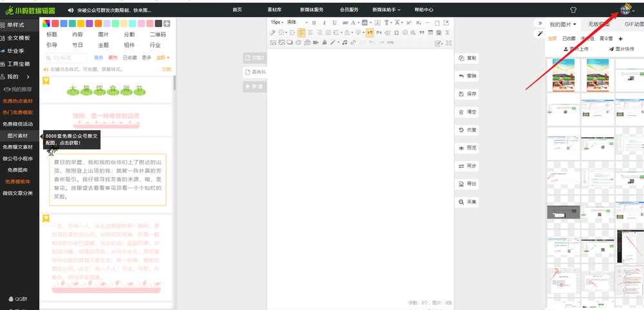644x310 pixels.
Task: Click the ID/标签 search input field
Action: [67, 58]
